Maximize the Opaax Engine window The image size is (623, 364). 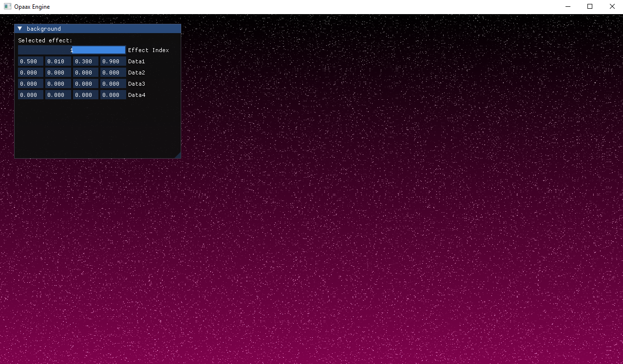(x=589, y=6)
